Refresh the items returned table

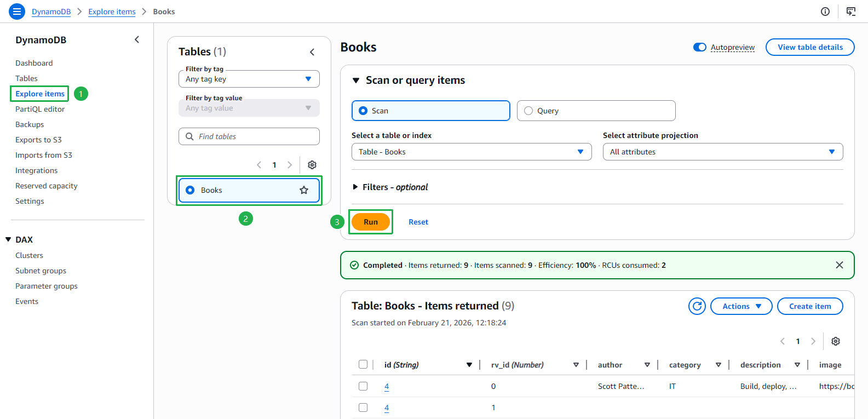coord(697,306)
